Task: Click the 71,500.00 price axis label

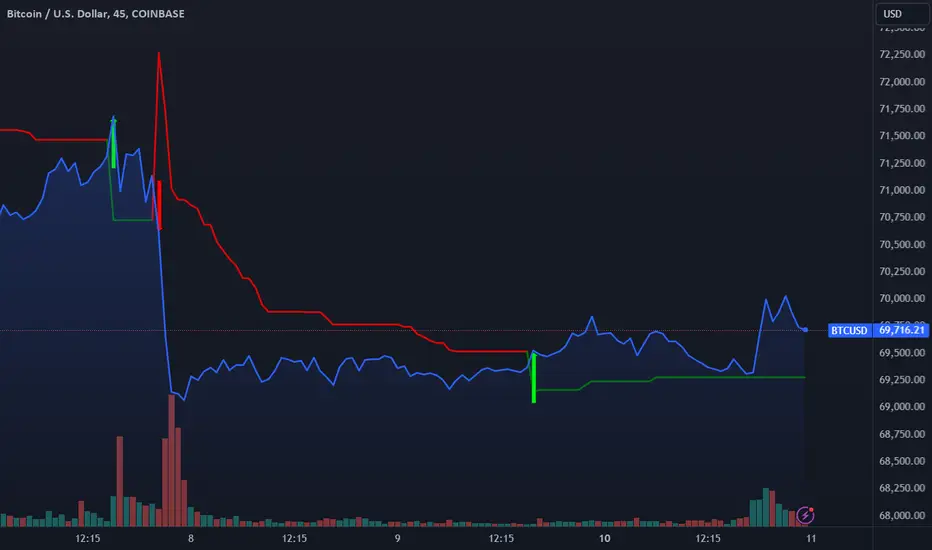Action: click(902, 136)
